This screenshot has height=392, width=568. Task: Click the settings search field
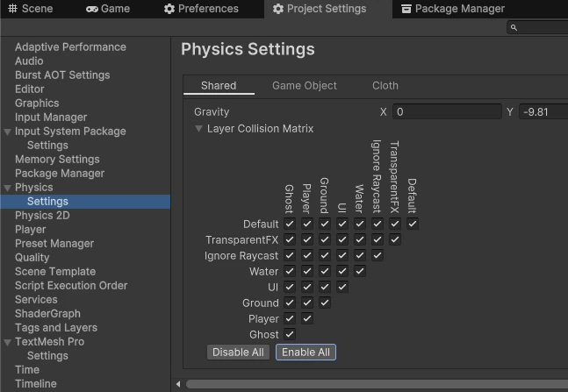[537, 27]
